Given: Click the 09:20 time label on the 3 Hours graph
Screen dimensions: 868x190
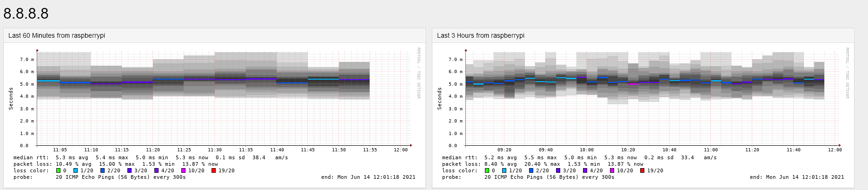Looking at the screenshot, I should point(504,150).
